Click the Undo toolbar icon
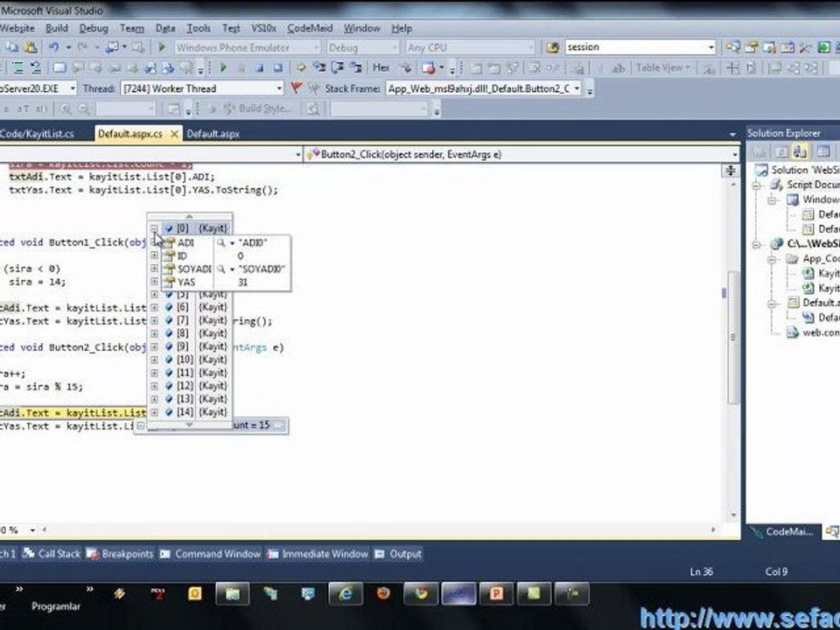The height and width of the screenshot is (630, 840). pyautogui.click(x=53, y=47)
